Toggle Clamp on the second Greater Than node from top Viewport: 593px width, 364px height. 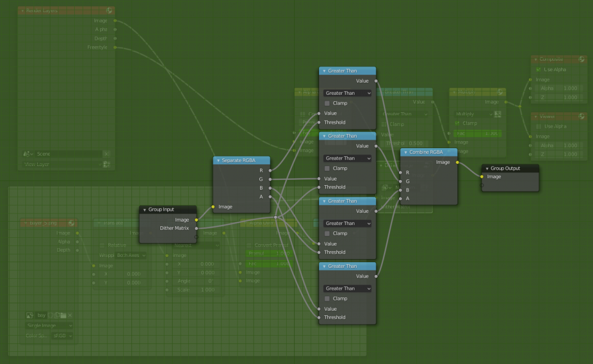(x=327, y=168)
